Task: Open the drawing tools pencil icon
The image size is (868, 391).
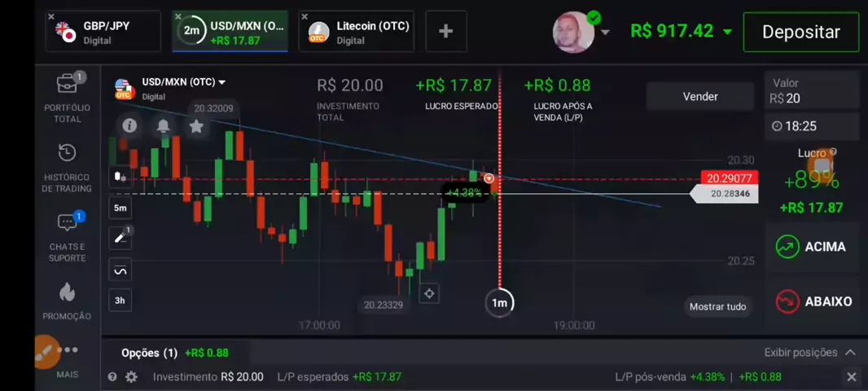Action: (121, 238)
